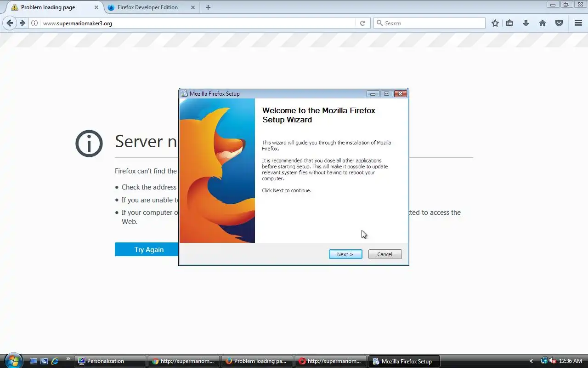This screenshot has height=368, width=588.
Task: Click Switch between windows quick launch icon
Action: pos(44,362)
